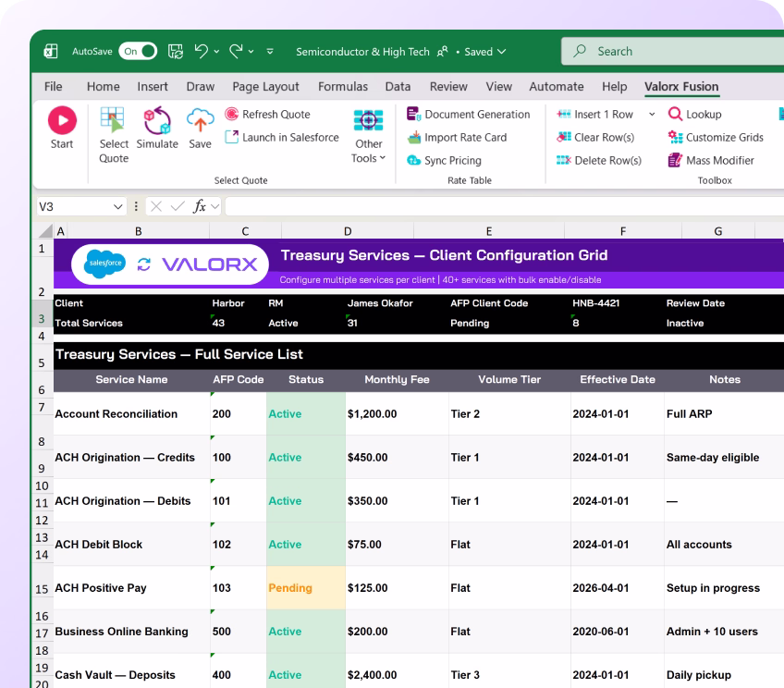Click the cloud Save icon
Viewport: 784px width, 688px height.
point(200,120)
